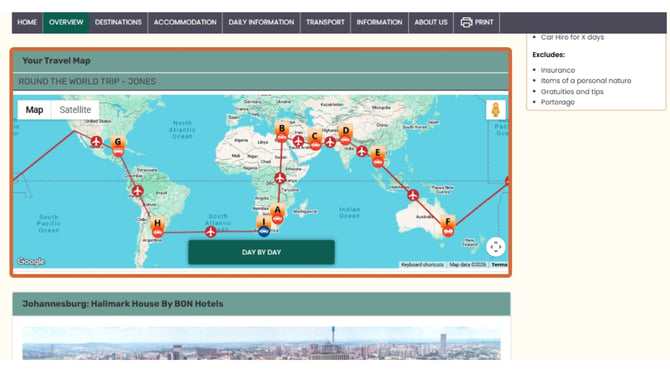
Task: Select the Map view type
Action: pos(34,110)
